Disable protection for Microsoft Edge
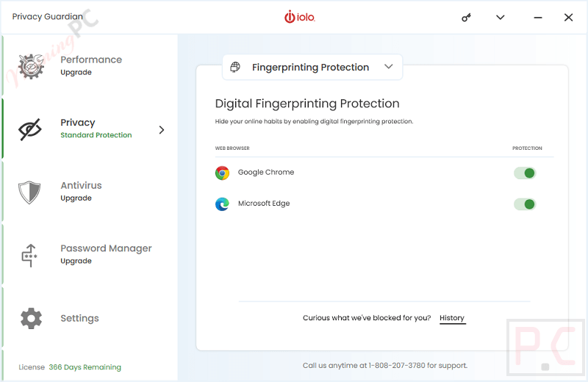 point(525,204)
